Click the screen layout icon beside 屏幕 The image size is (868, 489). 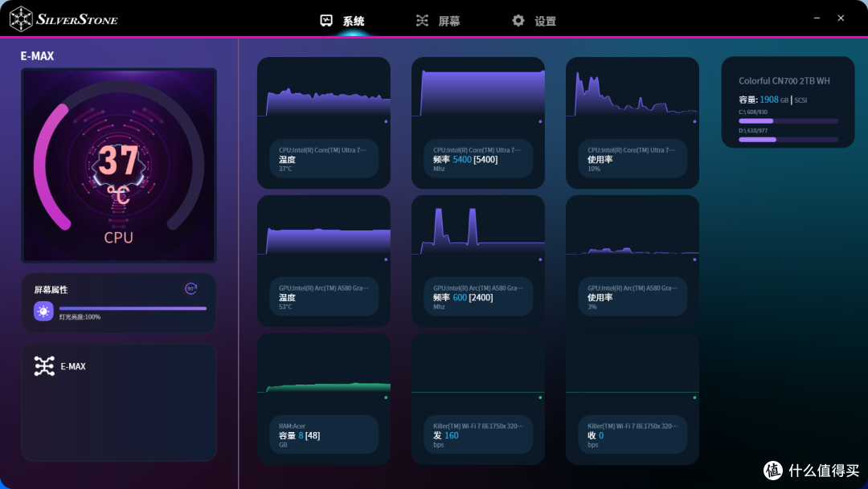(x=422, y=21)
